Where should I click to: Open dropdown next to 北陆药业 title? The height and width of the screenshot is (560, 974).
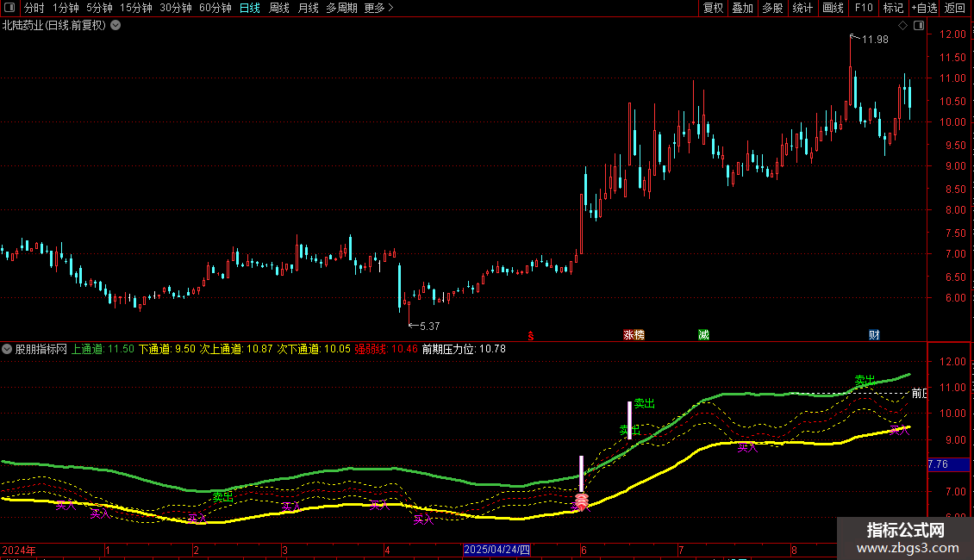116,26
